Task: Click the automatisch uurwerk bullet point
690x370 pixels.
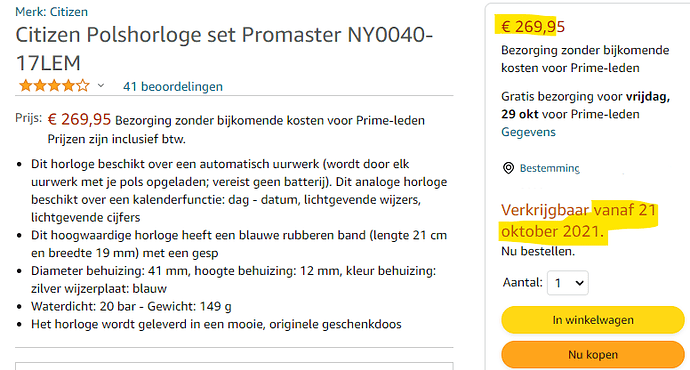Action: pyautogui.click(x=239, y=190)
